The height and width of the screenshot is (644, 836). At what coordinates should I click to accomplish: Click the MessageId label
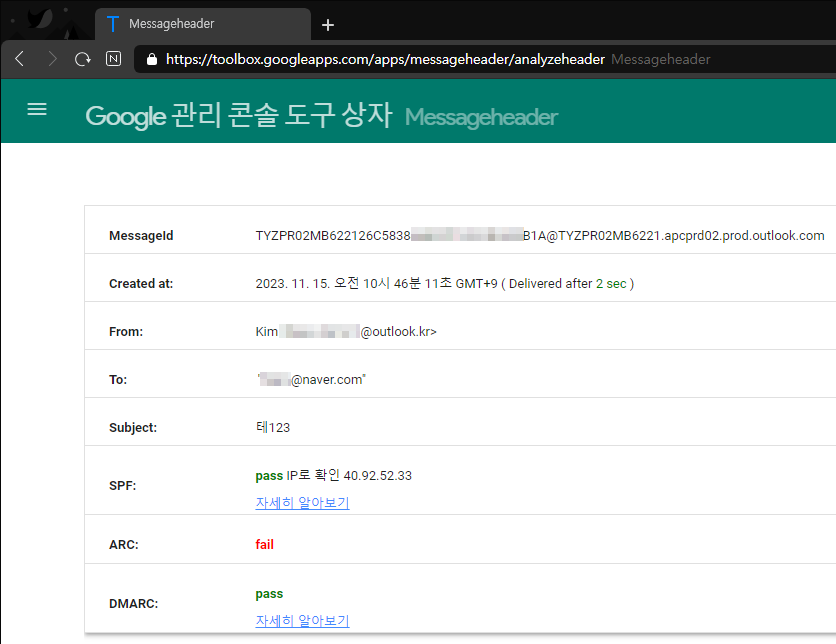pyautogui.click(x=141, y=236)
